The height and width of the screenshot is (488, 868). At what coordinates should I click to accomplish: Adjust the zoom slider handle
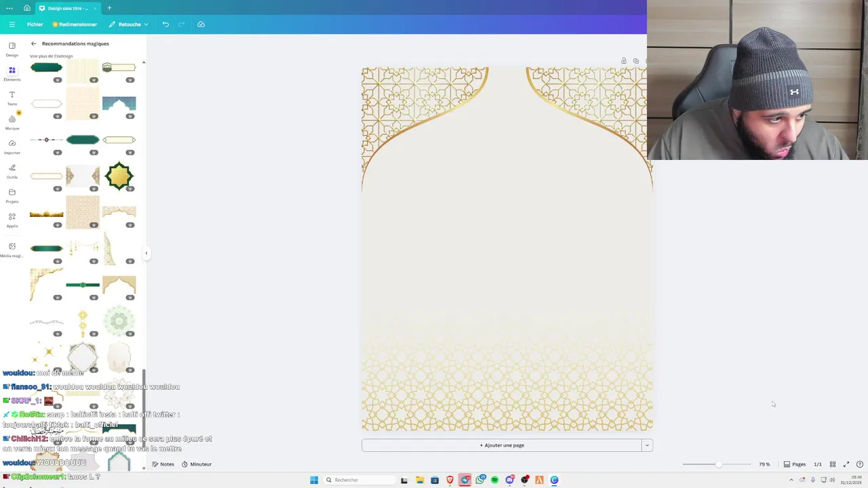point(719,464)
